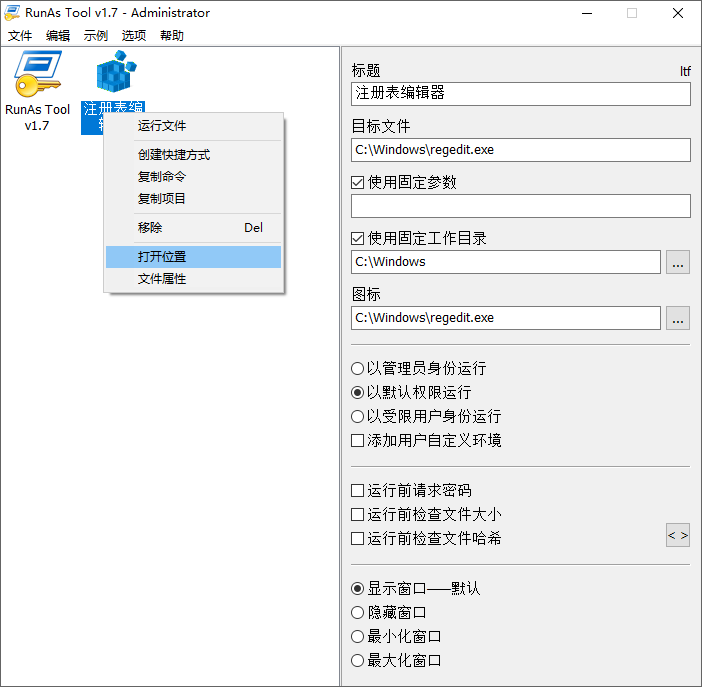Screen dimensions: 702x687
Task: Choose 运行文件 from the context menu
Action: [193, 126]
